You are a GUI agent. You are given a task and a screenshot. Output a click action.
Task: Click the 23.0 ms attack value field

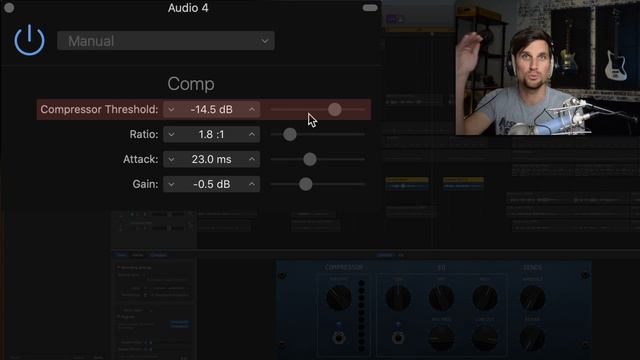pyautogui.click(x=211, y=159)
